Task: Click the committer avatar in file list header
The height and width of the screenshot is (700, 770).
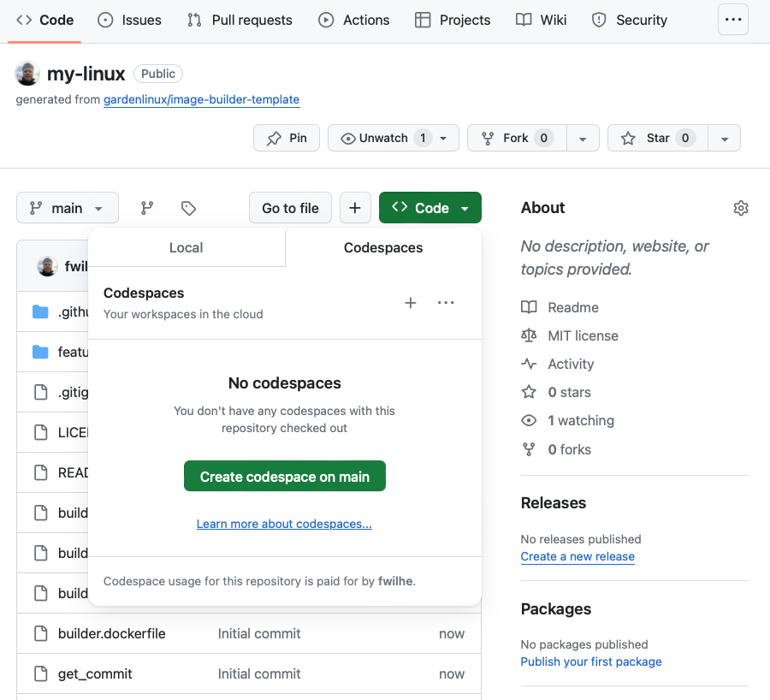Action: pos(48,266)
